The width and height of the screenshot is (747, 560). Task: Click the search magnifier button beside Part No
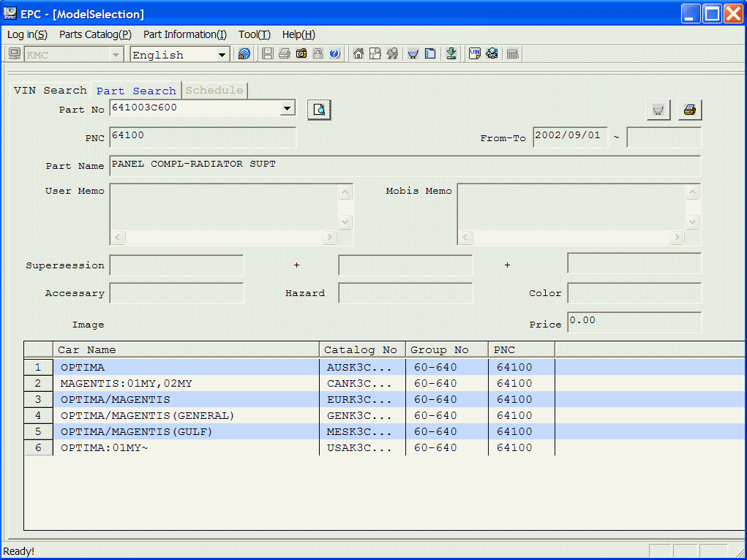tap(319, 110)
